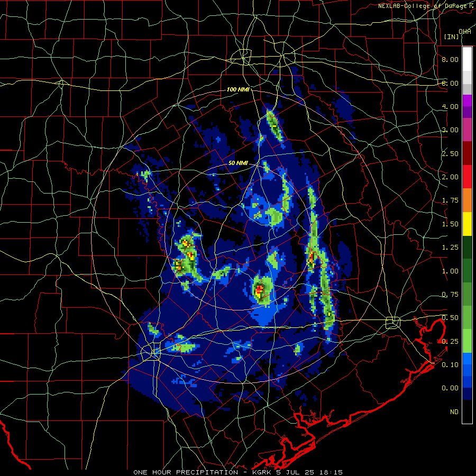Image resolution: width=476 pixels, height=476 pixels.
Task: Click the '6.00' legend value
Action: [450, 83]
